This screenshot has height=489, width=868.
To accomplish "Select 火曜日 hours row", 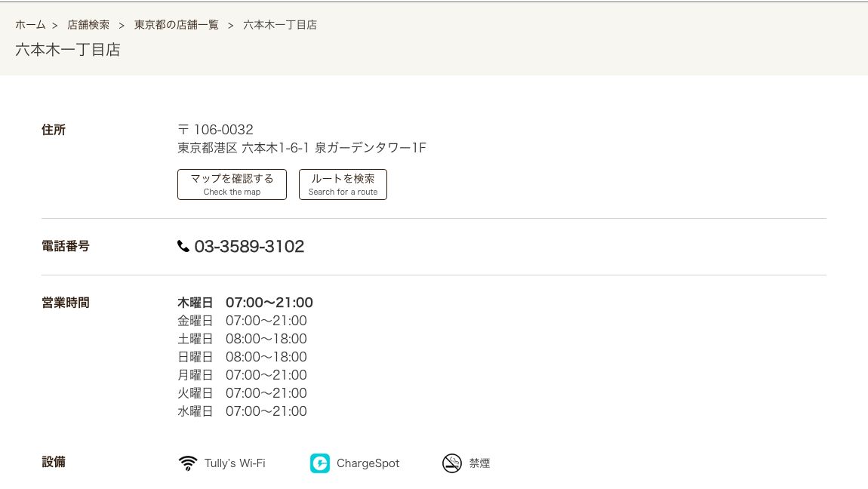I will point(242,393).
